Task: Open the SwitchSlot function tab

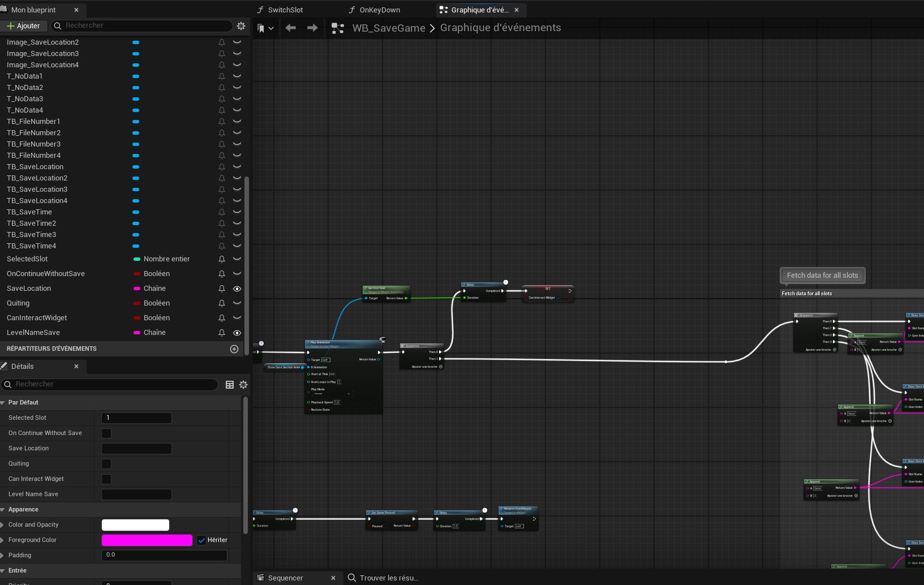Action: click(x=285, y=10)
